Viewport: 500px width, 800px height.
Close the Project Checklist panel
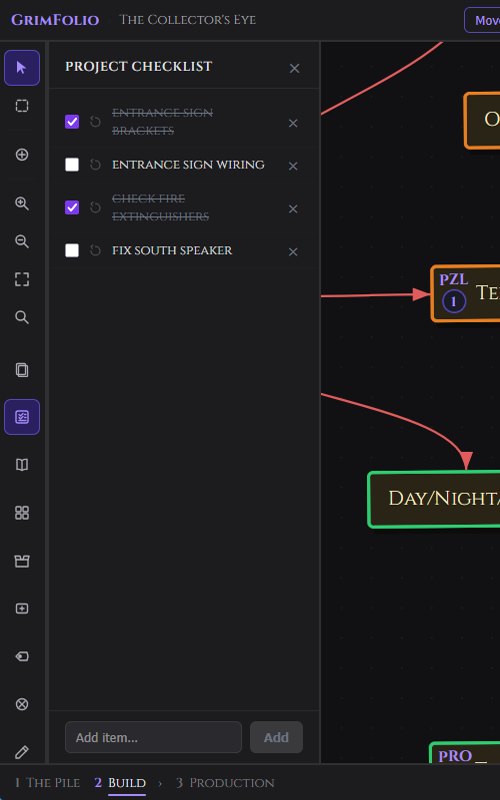[294, 68]
